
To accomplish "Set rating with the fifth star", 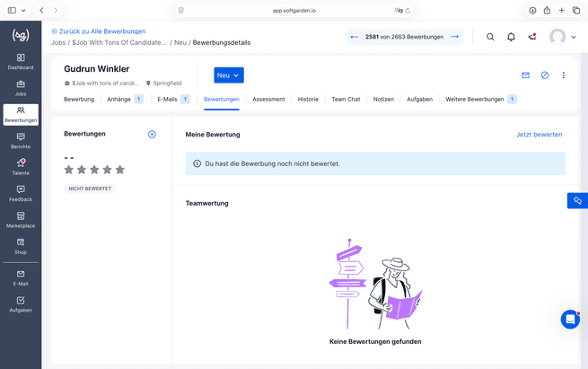I will click(x=120, y=170).
